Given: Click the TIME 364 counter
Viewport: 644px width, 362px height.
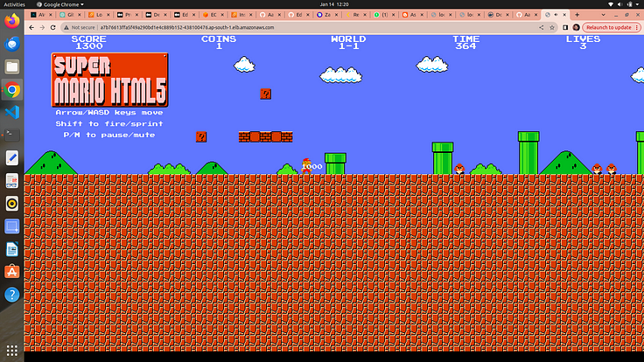Looking at the screenshot, I should click(466, 42).
